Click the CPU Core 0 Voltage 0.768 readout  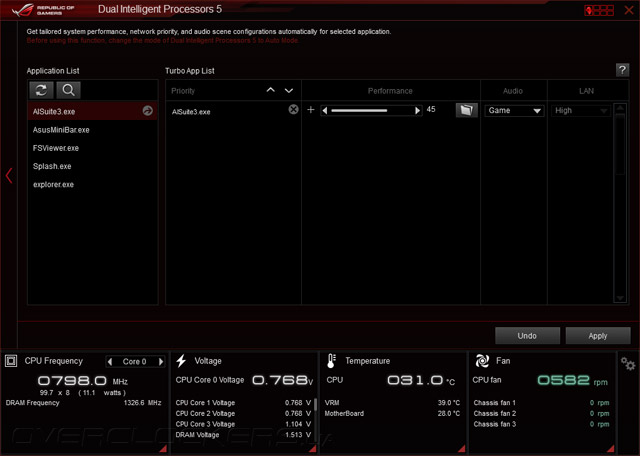pos(282,380)
